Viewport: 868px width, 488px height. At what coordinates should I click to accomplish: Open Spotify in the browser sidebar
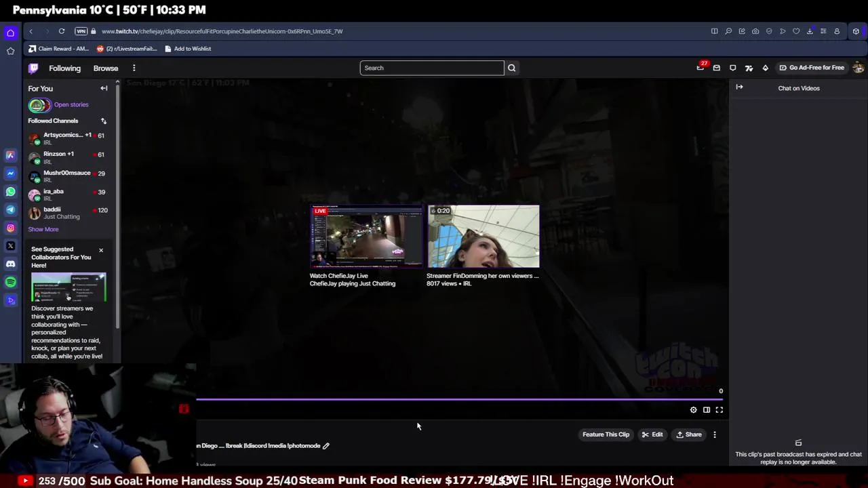10,282
